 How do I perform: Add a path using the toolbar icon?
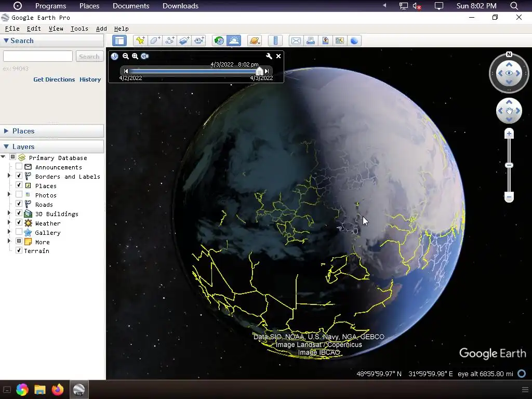click(x=170, y=41)
